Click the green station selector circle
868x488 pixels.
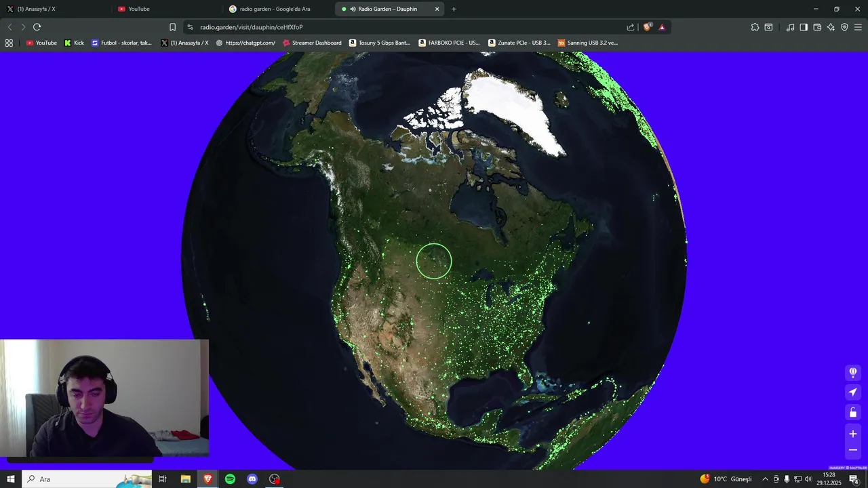(434, 261)
